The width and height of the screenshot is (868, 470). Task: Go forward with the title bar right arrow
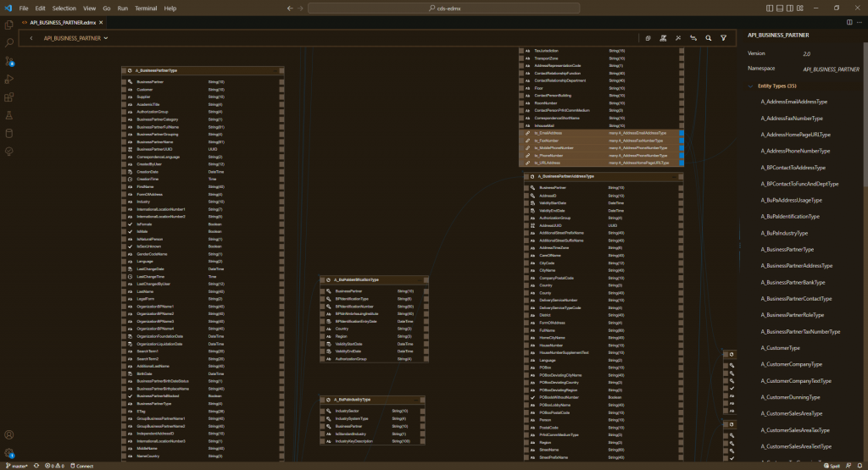pyautogui.click(x=301, y=8)
